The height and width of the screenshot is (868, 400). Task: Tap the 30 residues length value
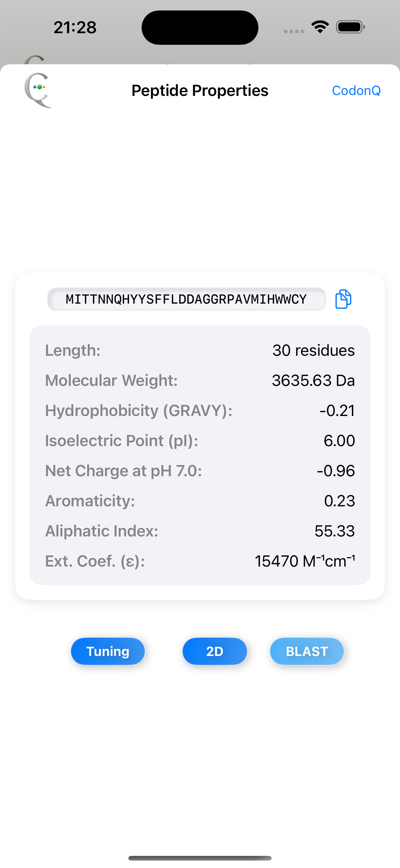[313, 350]
